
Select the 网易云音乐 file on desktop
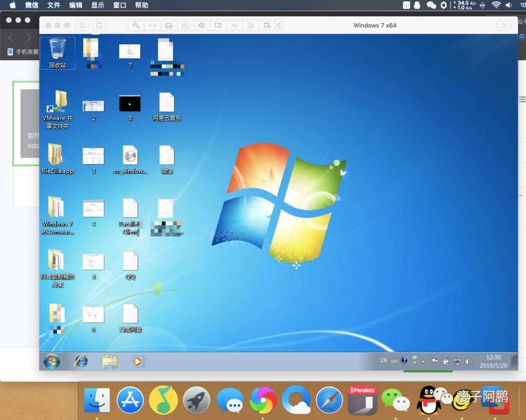click(x=167, y=107)
